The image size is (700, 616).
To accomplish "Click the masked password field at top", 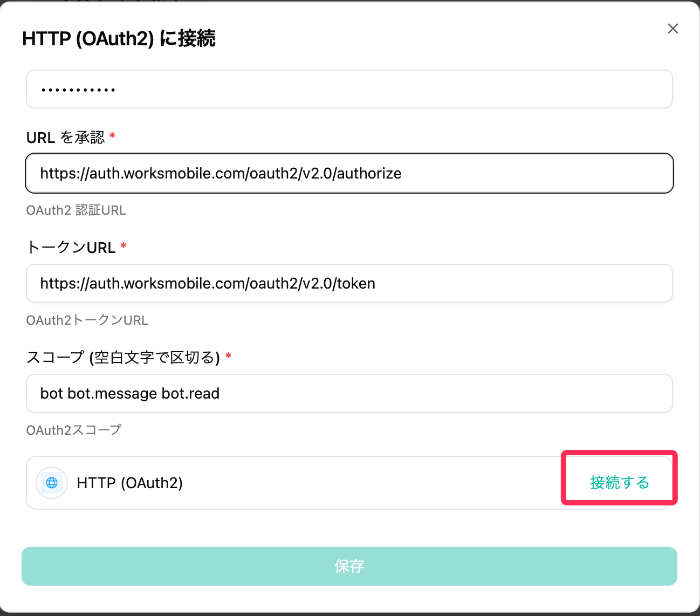I will pos(349,89).
